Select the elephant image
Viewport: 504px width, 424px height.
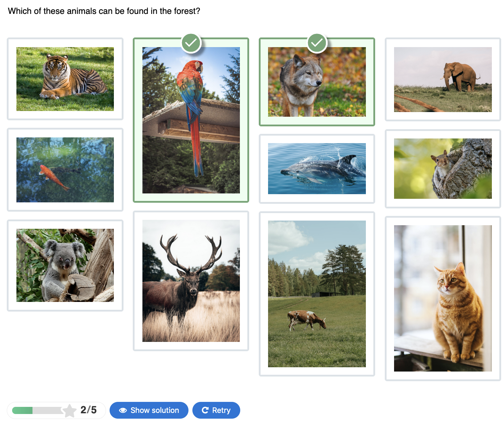pos(443,79)
